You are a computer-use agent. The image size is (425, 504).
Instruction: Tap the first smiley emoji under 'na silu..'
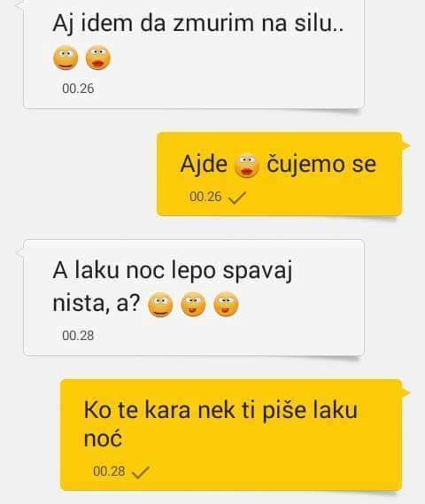[66, 58]
